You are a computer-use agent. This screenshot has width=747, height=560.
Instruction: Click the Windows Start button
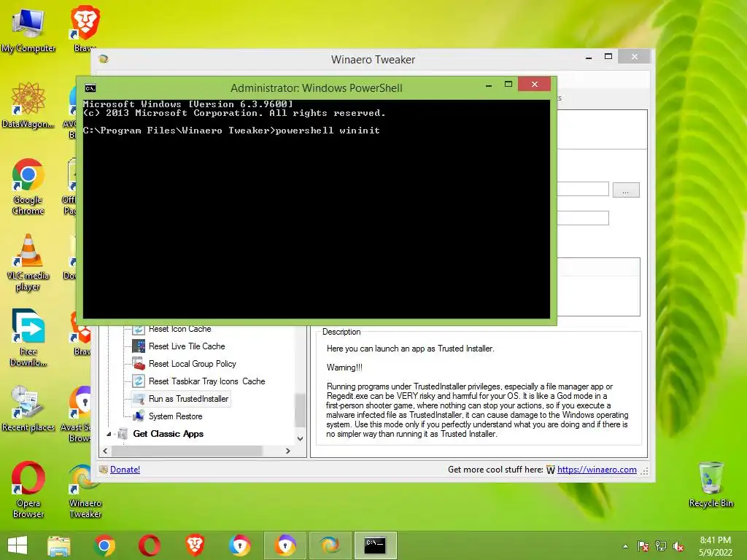coord(18,545)
